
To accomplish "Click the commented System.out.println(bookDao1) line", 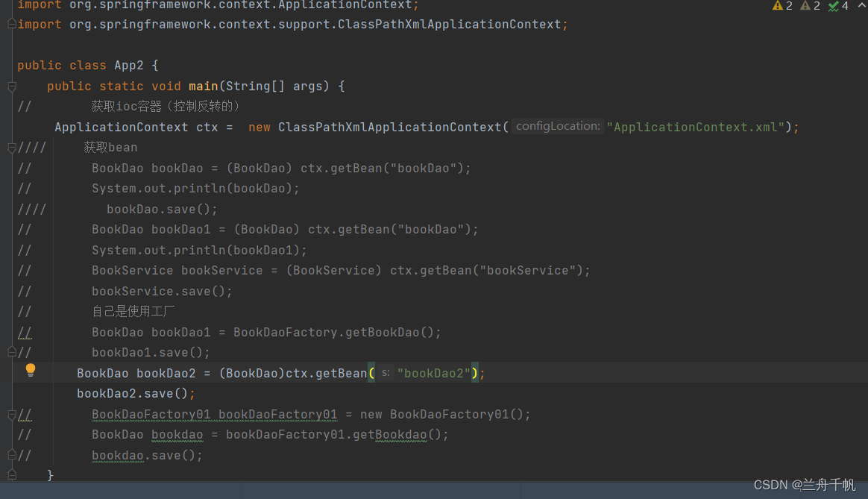I will [199, 251].
